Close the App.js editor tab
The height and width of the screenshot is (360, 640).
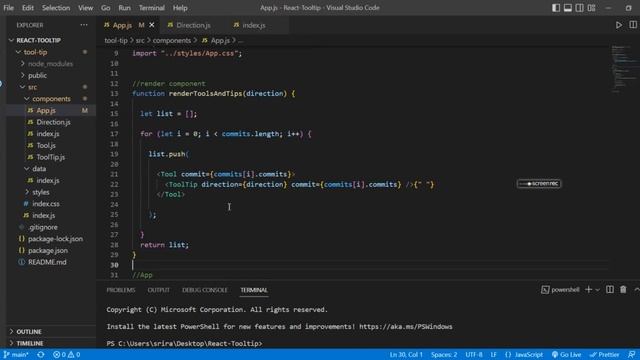coord(152,25)
